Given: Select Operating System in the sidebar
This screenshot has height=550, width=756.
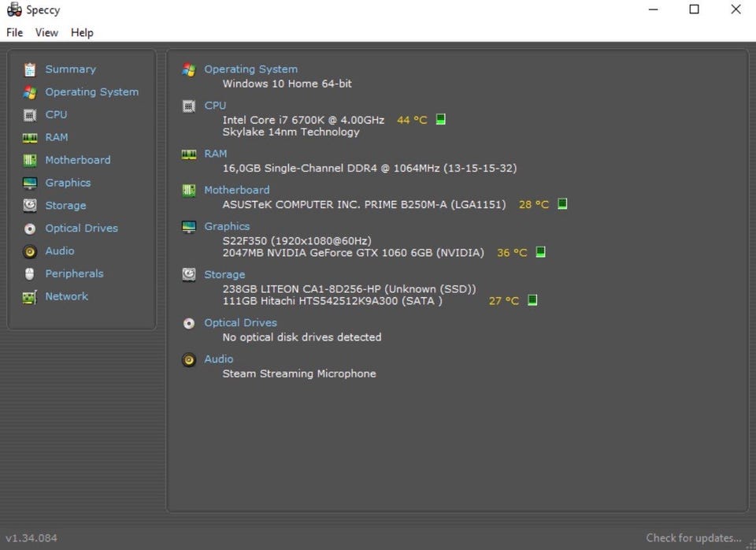Looking at the screenshot, I should [92, 92].
